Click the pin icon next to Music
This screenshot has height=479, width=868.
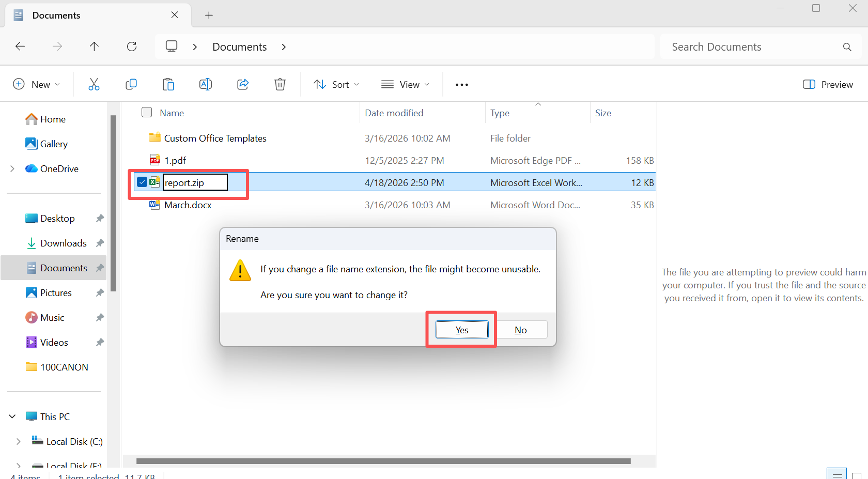click(100, 318)
